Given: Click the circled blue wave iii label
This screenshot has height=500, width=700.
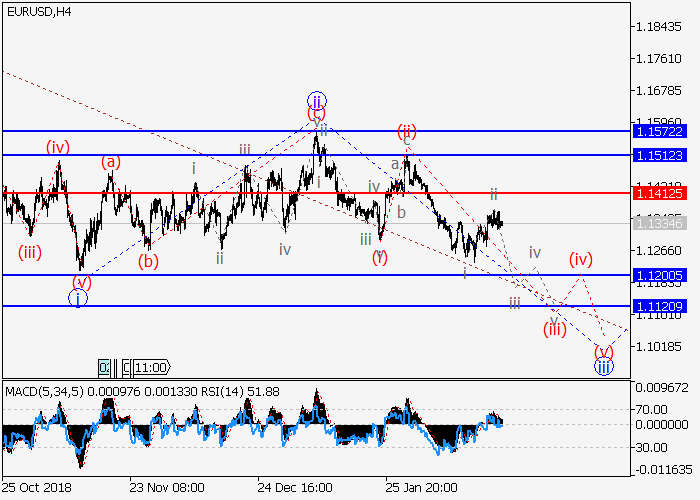Looking at the screenshot, I should click(603, 367).
